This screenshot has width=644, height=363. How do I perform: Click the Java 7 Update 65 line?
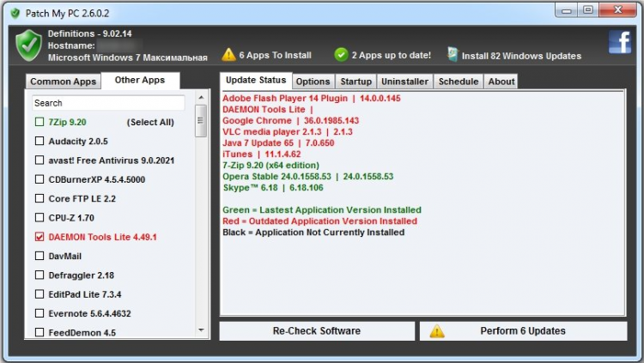pyautogui.click(x=278, y=143)
